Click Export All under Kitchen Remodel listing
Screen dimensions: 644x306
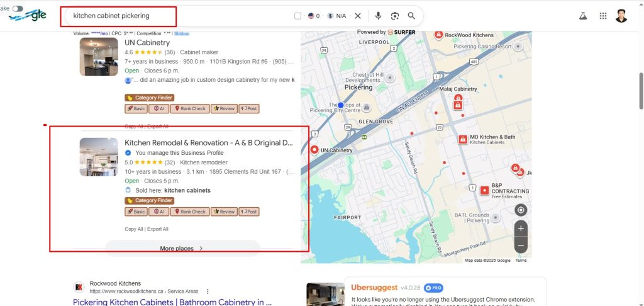click(x=158, y=229)
